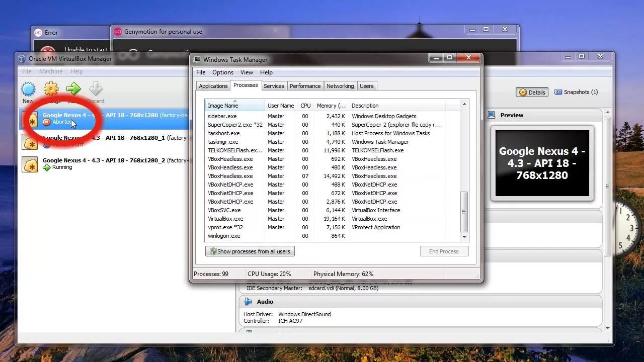
Task: Select the Processes tab
Action: tap(246, 85)
